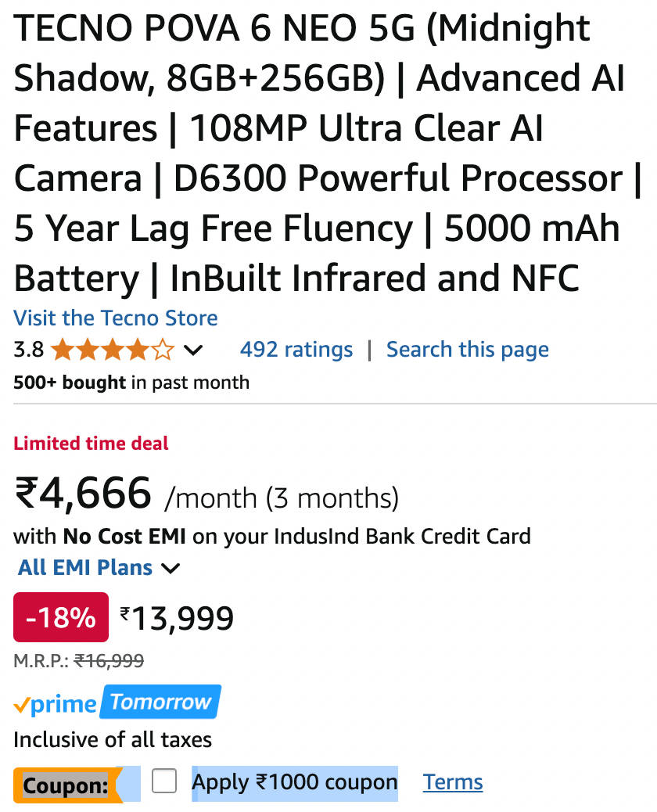Image resolution: width=657 pixels, height=812 pixels.
Task: Click the 500+ bought in past month text
Action: pos(131,383)
